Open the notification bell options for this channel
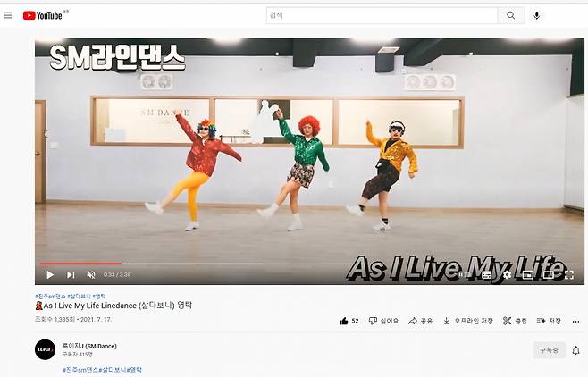Screen dimensions: 588x377 [x=575, y=349]
